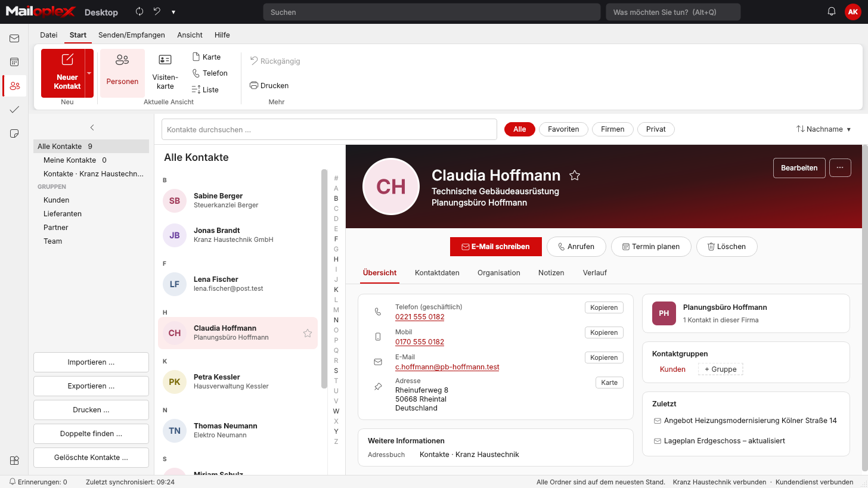Viewport: 868px width, 488px height.
Task: Filter contacts by Privat
Action: (656, 129)
